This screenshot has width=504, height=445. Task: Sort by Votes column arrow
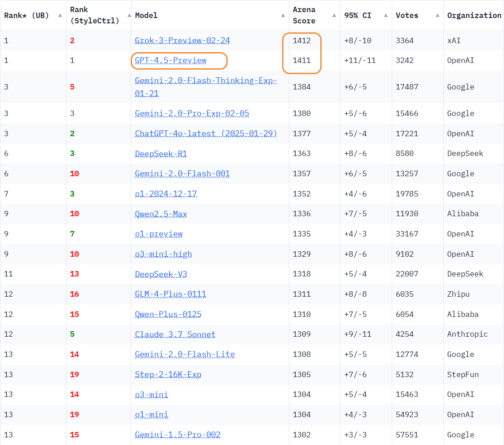[x=438, y=15]
